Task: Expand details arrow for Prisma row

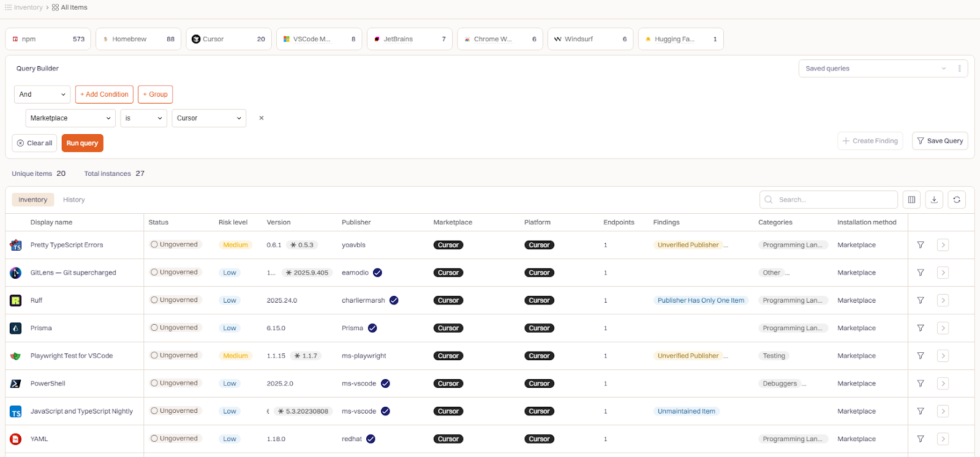Action: click(x=943, y=328)
